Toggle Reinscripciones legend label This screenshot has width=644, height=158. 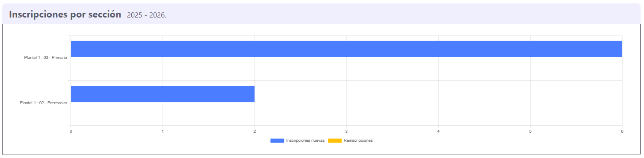pos(358,140)
